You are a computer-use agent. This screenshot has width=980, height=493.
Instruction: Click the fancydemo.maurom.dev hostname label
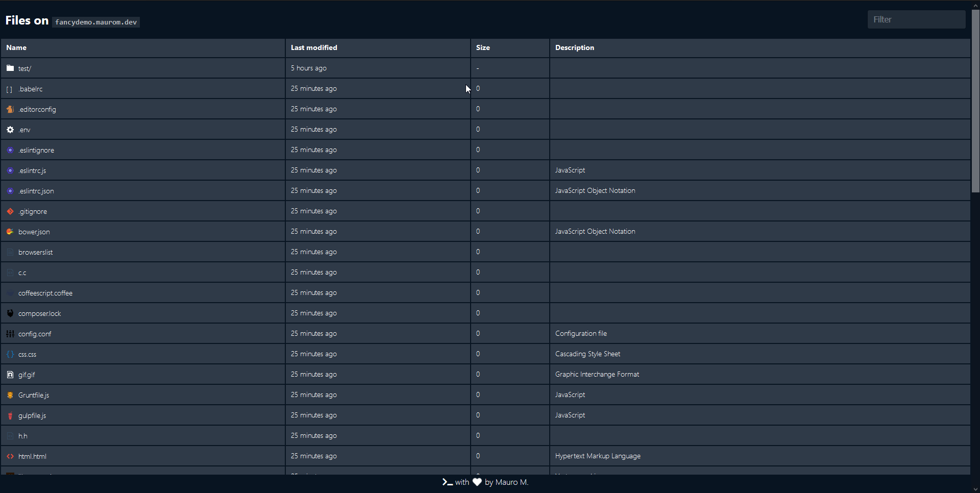[96, 22]
